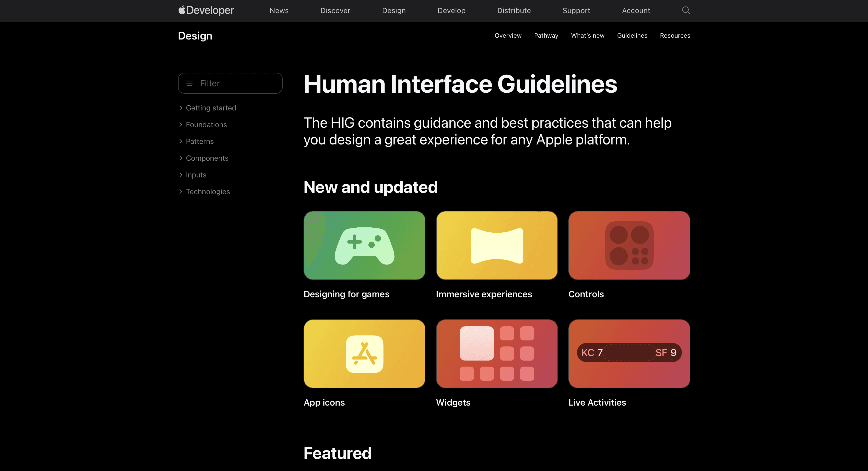Open the Designing for games controller tile
This screenshot has height=471, width=868.
point(364,245)
